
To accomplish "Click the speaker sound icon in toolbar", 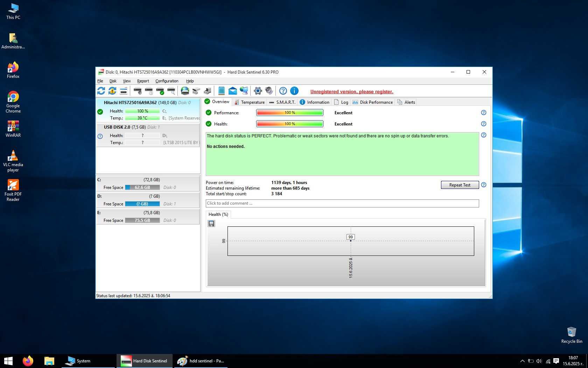I will (x=269, y=91).
